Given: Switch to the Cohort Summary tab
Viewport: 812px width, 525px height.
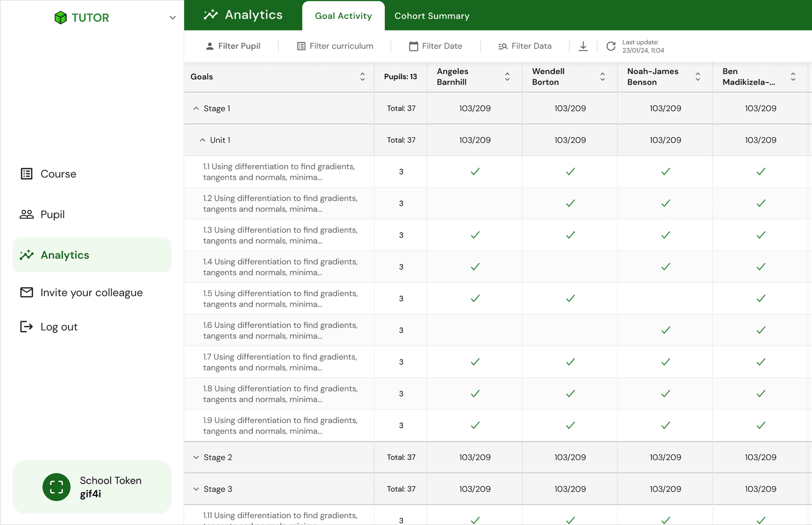Looking at the screenshot, I should (x=432, y=16).
